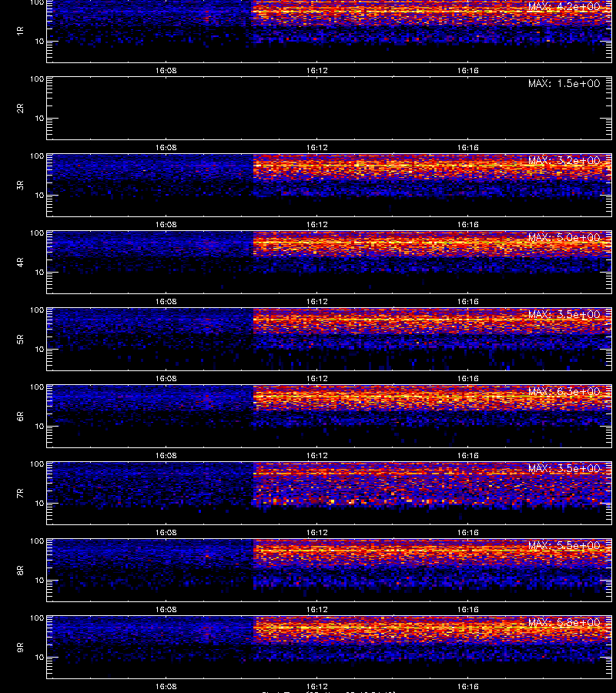The width and height of the screenshot is (616, 693).
Task: Click the 10 tick label of 5R panel
Action: 39,349
